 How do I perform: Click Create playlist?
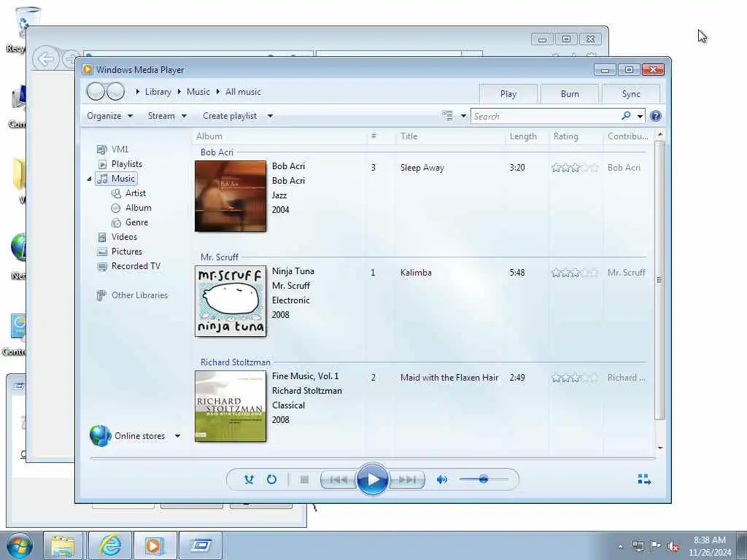click(230, 116)
